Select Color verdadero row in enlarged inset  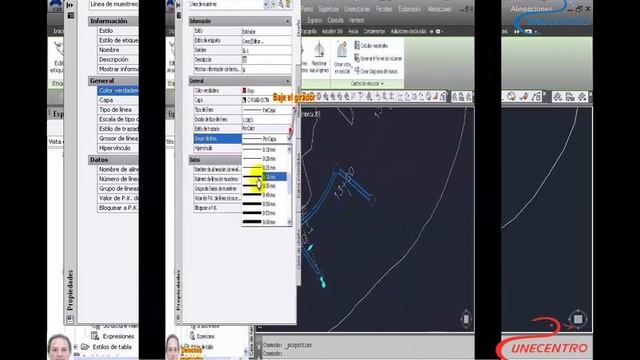[118, 91]
